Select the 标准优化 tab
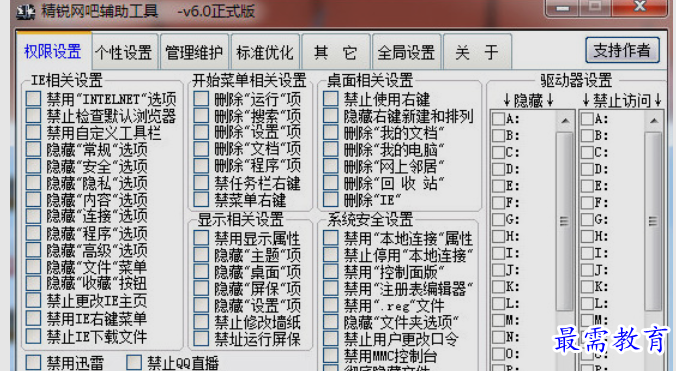Image resolution: width=676 pixels, height=371 pixels. pos(265,53)
